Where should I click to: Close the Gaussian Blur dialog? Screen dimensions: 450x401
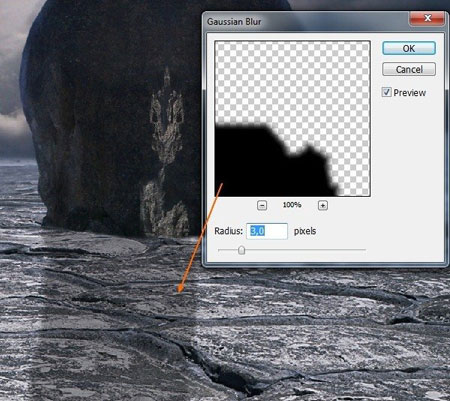[x=427, y=18]
